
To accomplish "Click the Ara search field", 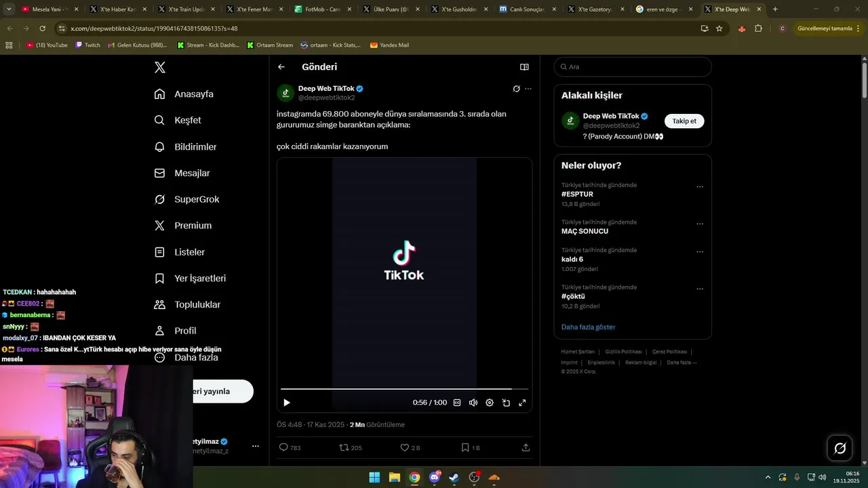I will point(633,67).
